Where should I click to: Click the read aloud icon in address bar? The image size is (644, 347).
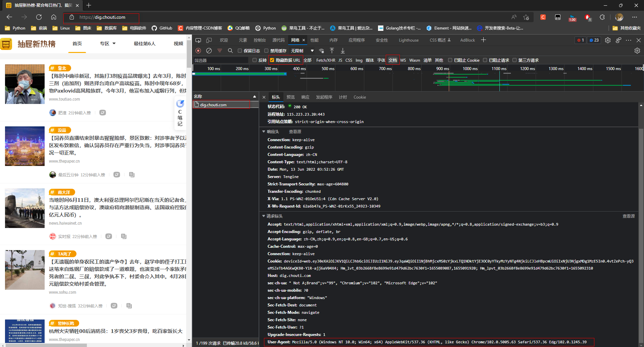point(514,17)
